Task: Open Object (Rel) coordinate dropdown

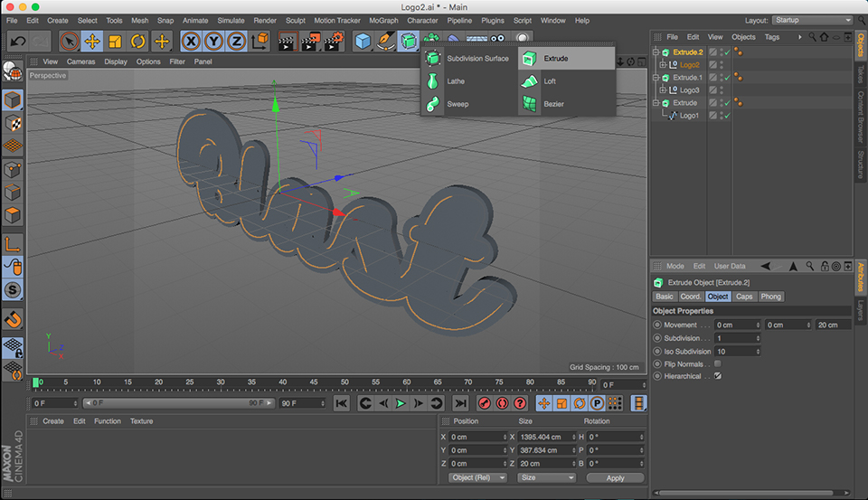Action: [477, 478]
